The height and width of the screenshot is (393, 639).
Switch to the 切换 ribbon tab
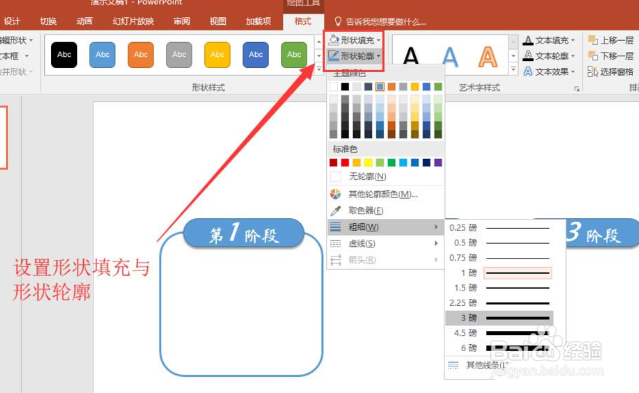[48, 21]
